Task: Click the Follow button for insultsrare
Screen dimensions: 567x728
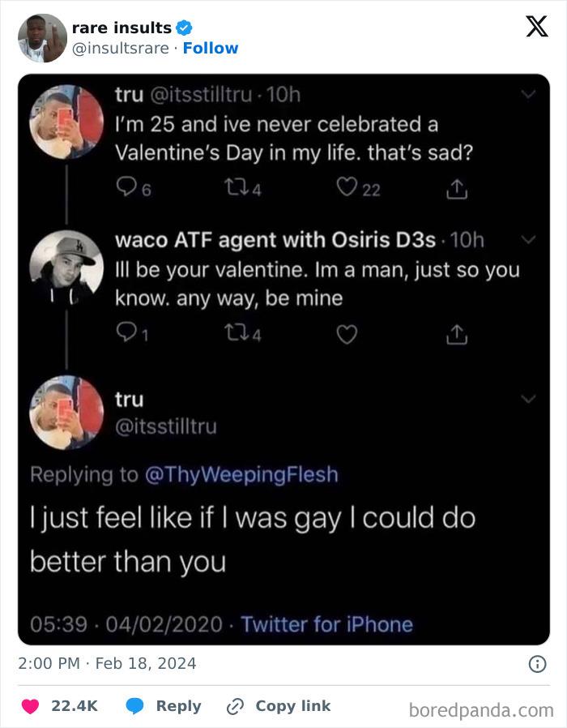Action: coord(211,48)
